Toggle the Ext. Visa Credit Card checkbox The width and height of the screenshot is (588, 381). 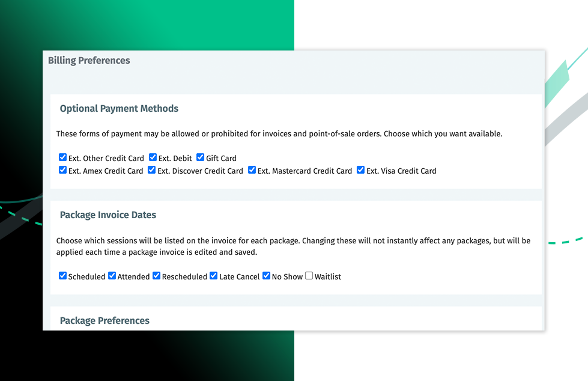[360, 170]
